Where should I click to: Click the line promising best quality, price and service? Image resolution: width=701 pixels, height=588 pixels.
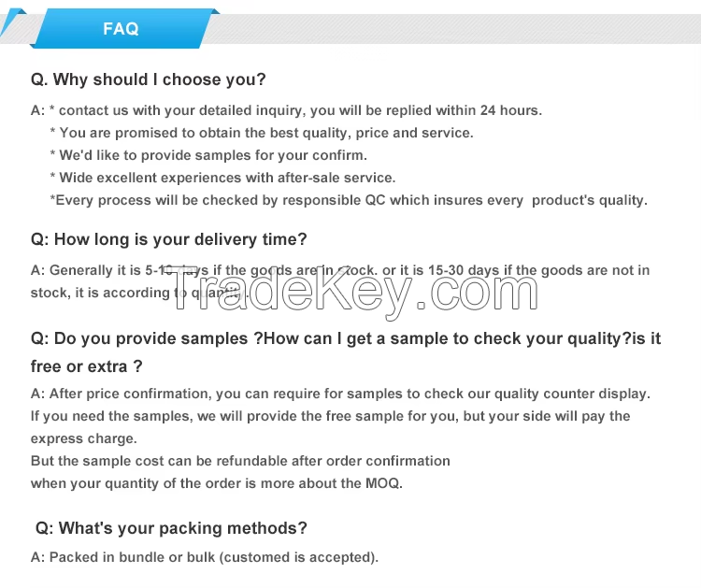(x=262, y=133)
